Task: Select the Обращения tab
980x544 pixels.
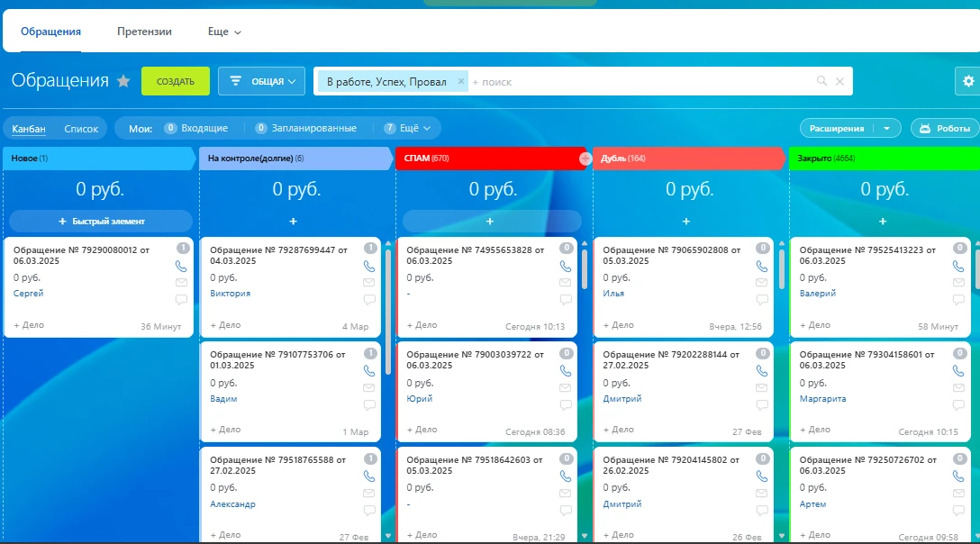Action: [x=50, y=32]
